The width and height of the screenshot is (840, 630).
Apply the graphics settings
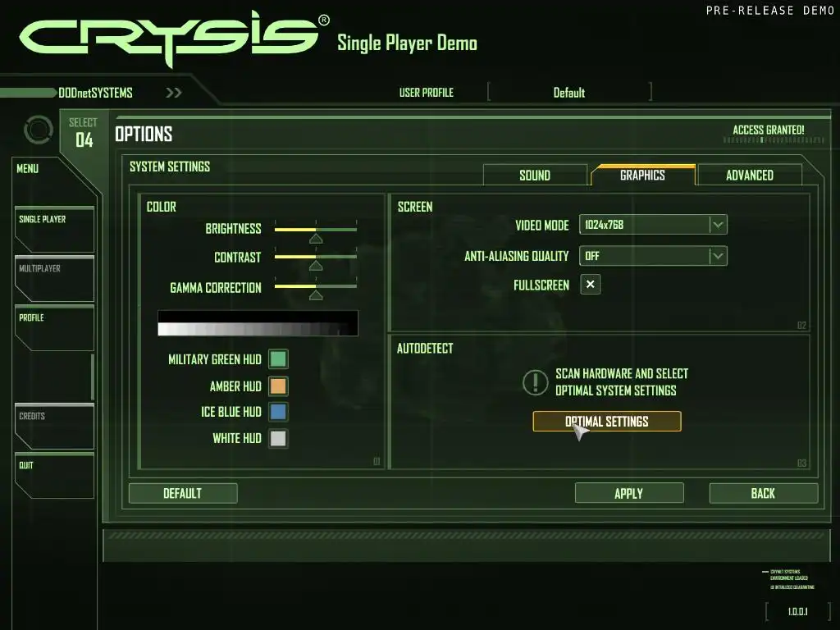629,493
